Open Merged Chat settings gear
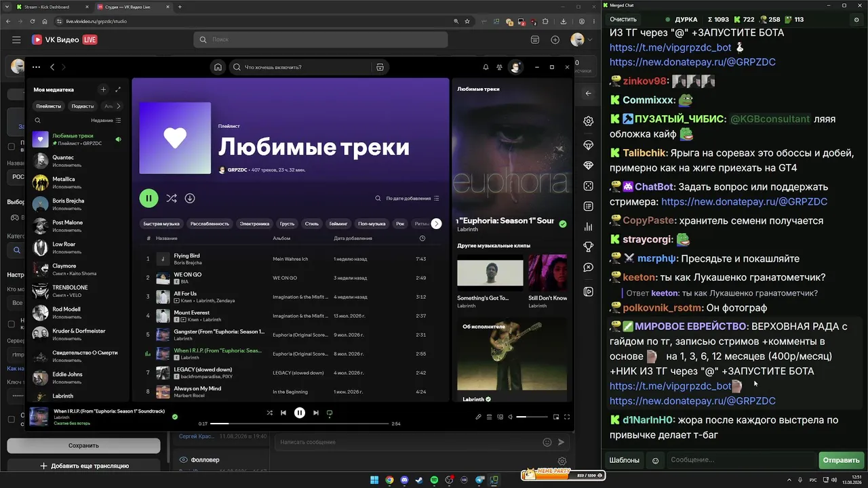Screen dimensions: 868x488 (x=856, y=20)
